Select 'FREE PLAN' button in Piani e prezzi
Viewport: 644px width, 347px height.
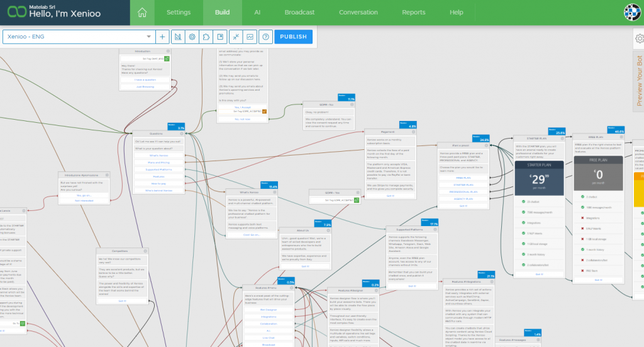click(464, 178)
